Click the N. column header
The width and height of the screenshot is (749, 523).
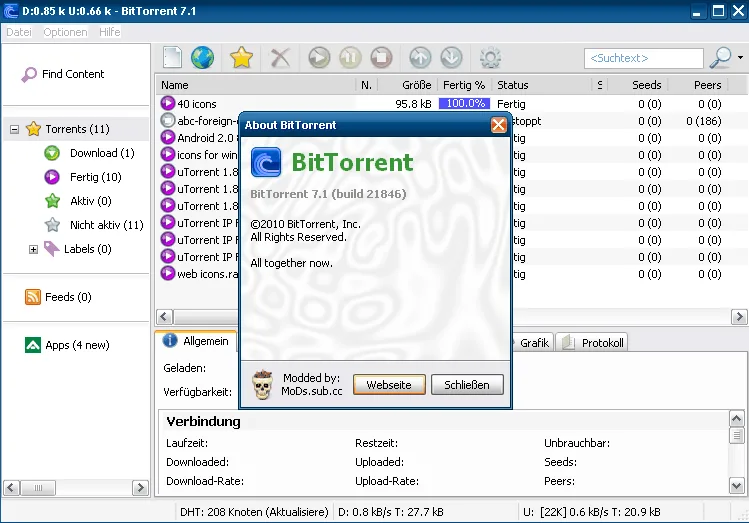(366, 85)
